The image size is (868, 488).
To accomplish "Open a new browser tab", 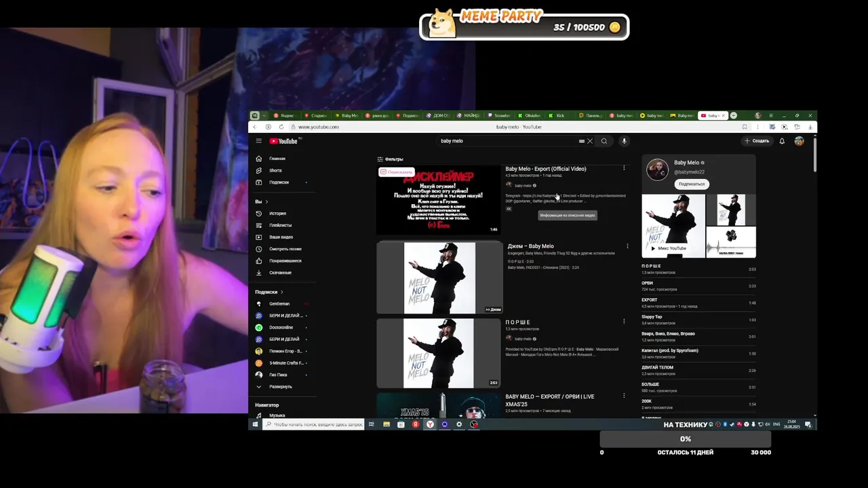I will click(734, 115).
